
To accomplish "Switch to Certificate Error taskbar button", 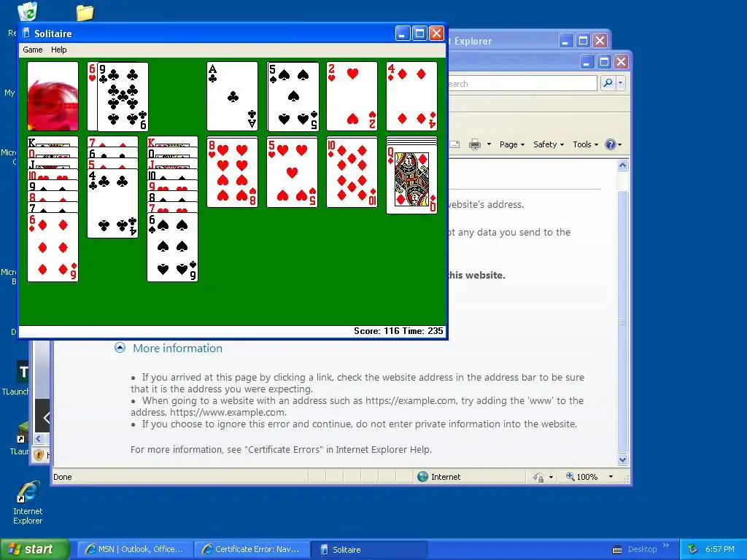I will [252, 550].
